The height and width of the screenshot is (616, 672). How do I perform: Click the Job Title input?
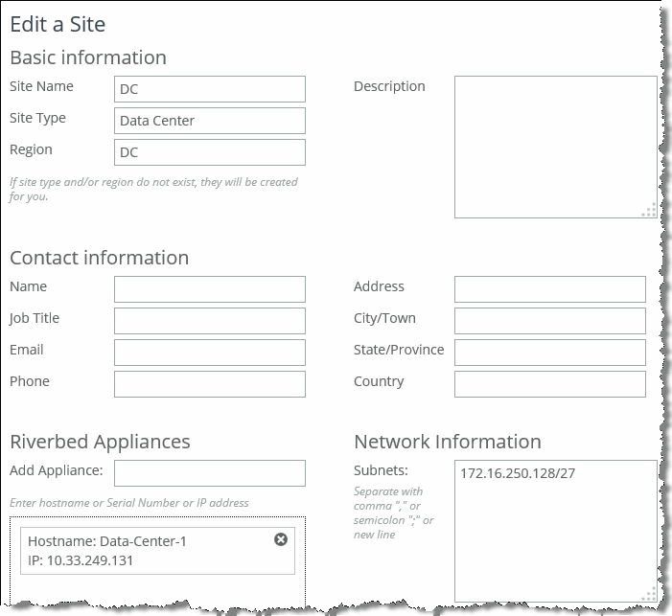click(209, 321)
